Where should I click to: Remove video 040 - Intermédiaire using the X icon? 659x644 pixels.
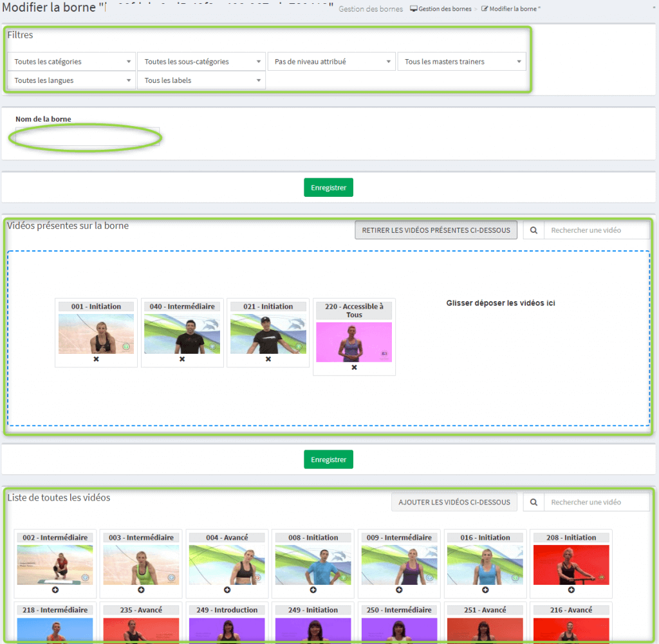click(x=182, y=359)
